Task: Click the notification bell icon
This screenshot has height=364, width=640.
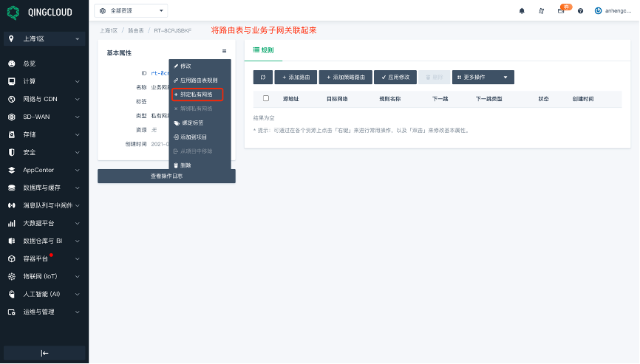Action: point(522,11)
